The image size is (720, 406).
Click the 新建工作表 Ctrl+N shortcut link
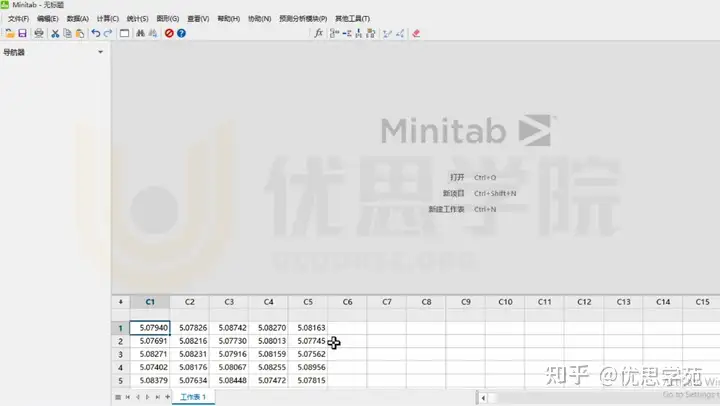(462, 209)
